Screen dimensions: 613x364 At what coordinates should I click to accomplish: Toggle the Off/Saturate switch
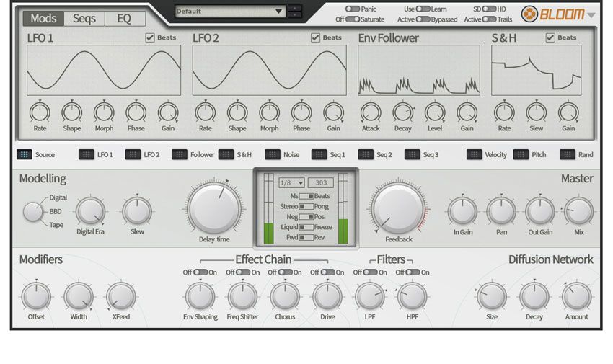pyautogui.click(x=352, y=19)
